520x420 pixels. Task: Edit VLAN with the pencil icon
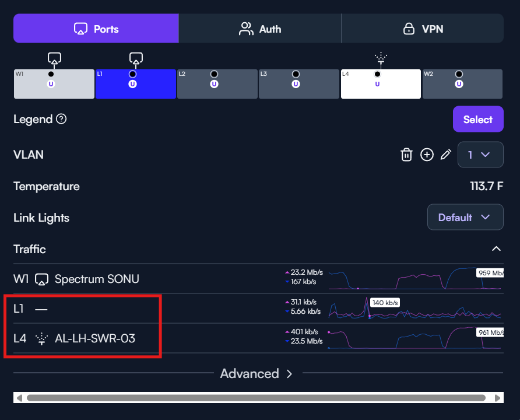pyautogui.click(x=446, y=155)
